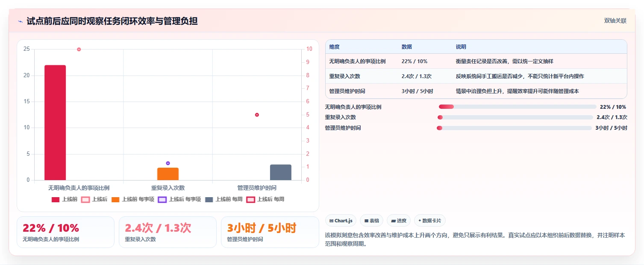Click the pink data point at chart top
The height and width of the screenshot is (265, 644).
pos(79,50)
